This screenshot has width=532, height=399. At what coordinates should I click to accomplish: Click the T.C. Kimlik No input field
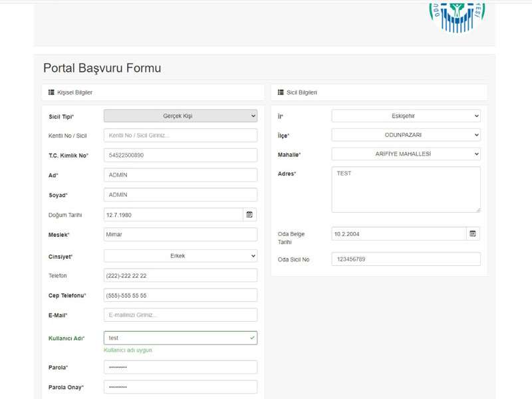coord(180,155)
